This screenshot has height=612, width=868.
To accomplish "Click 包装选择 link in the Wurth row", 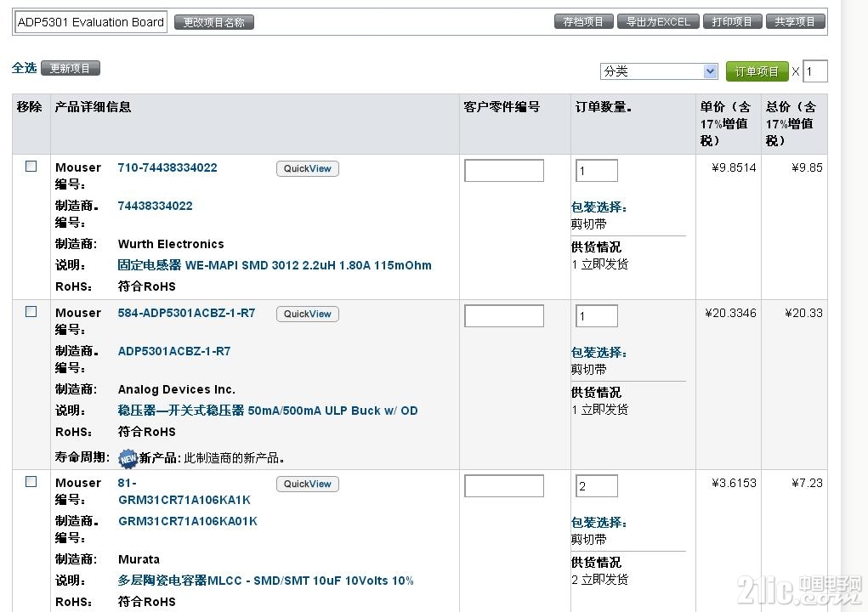I will [x=599, y=207].
